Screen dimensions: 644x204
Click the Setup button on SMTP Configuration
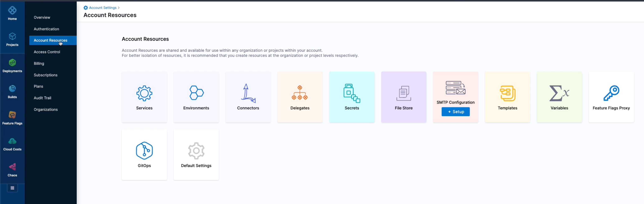(x=455, y=112)
